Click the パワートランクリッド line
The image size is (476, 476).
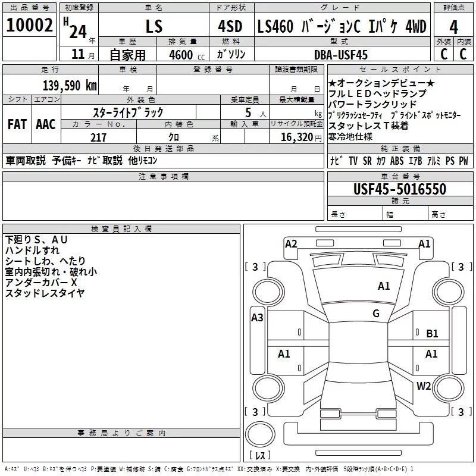[372, 104]
